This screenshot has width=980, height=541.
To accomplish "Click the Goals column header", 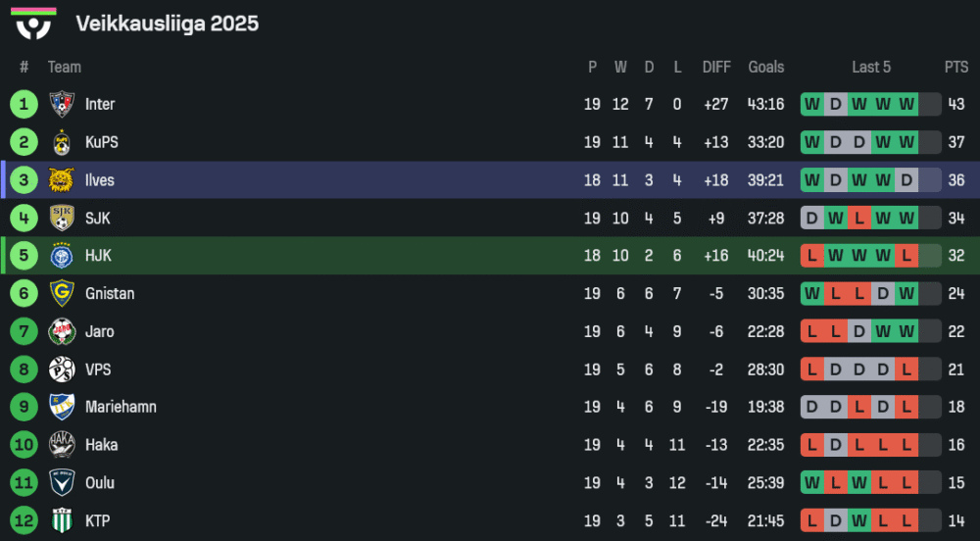I will [x=766, y=67].
